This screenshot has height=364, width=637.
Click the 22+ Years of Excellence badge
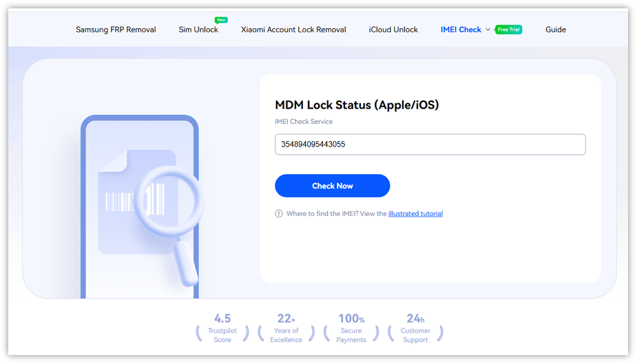pyautogui.click(x=286, y=328)
